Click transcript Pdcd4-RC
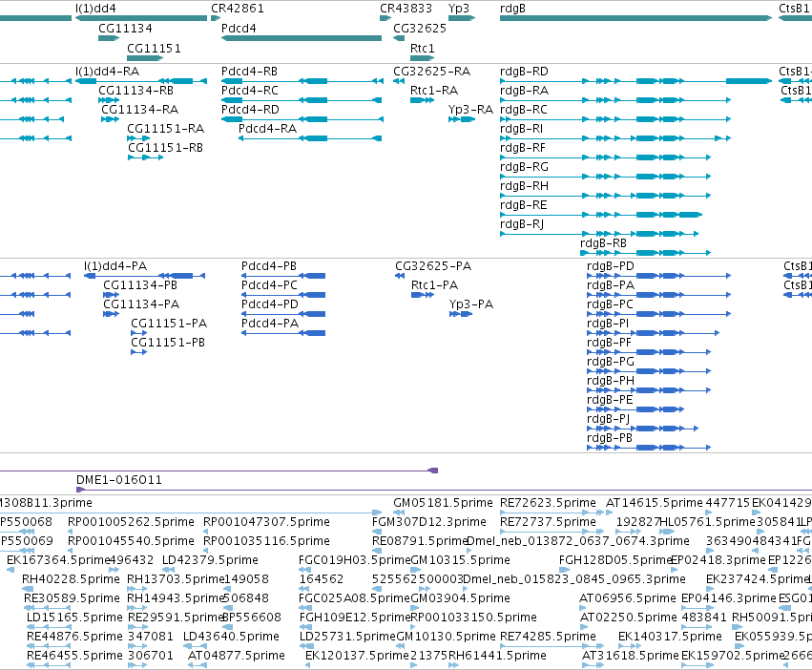The width and height of the screenshot is (812, 670). point(250,91)
